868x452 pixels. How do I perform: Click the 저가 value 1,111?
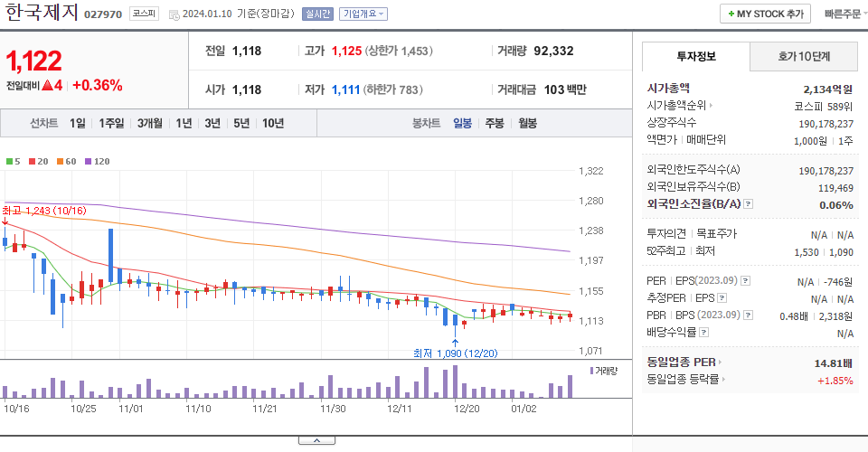[346, 89]
